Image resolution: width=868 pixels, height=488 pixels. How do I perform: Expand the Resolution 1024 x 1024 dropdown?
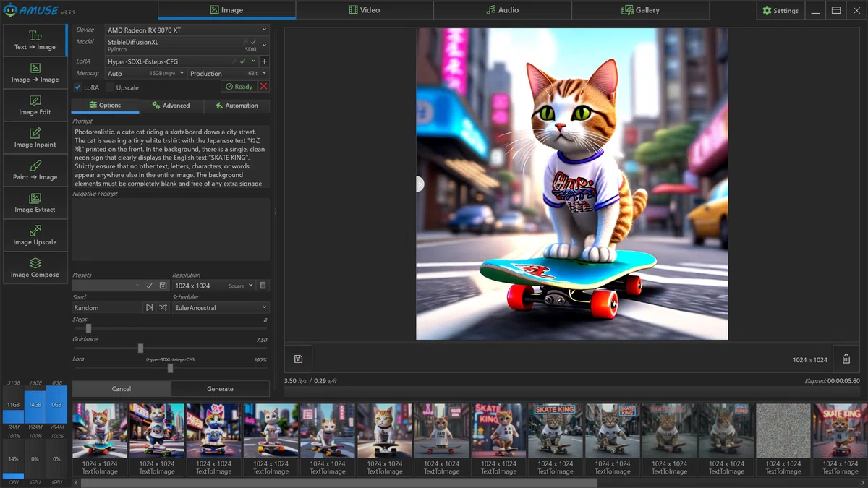(213, 286)
